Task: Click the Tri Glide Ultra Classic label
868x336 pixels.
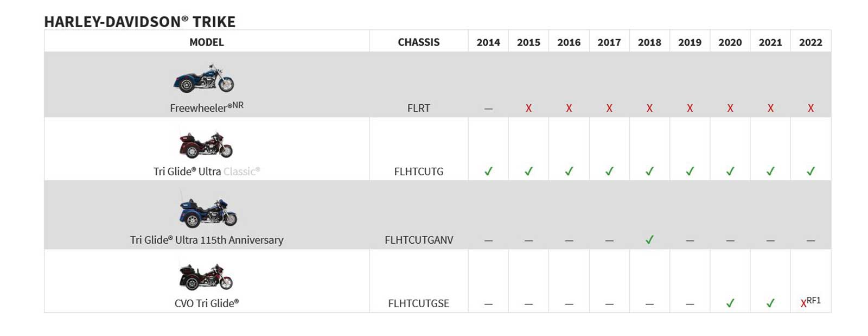Action: (x=207, y=172)
